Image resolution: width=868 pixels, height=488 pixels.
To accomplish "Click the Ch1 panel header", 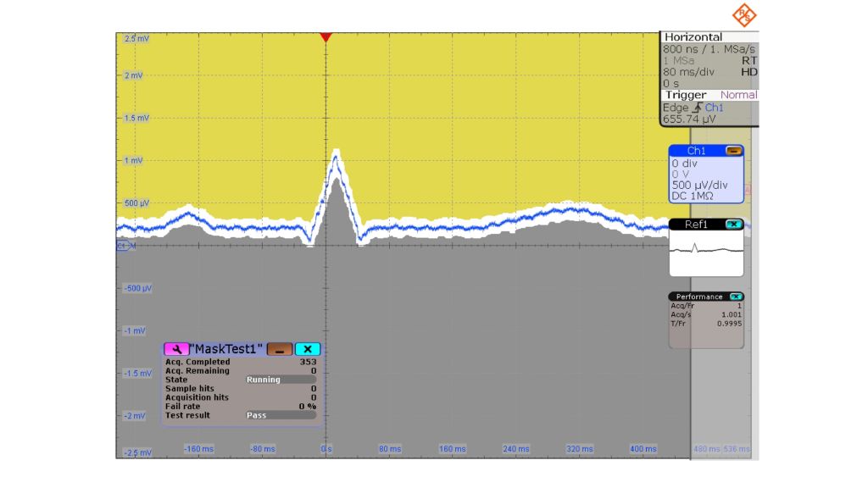I will point(698,150).
